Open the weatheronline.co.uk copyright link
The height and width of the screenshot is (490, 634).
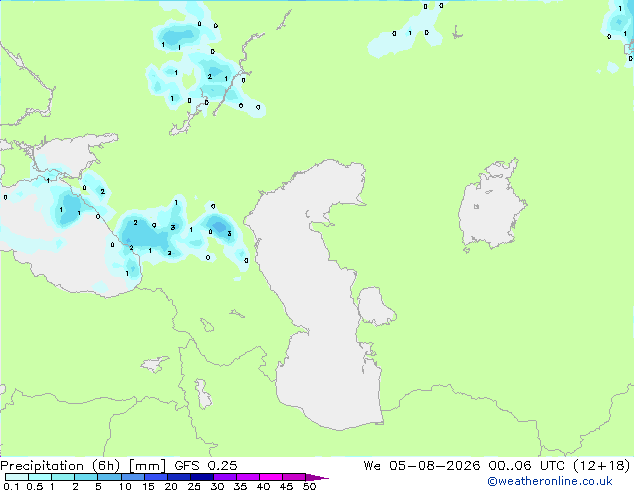point(550,481)
